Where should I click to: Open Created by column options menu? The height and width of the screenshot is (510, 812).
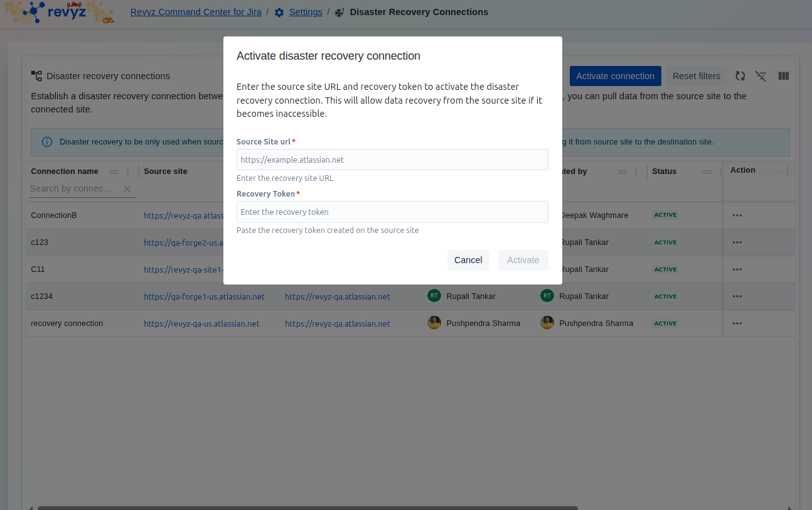tap(636, 171)
